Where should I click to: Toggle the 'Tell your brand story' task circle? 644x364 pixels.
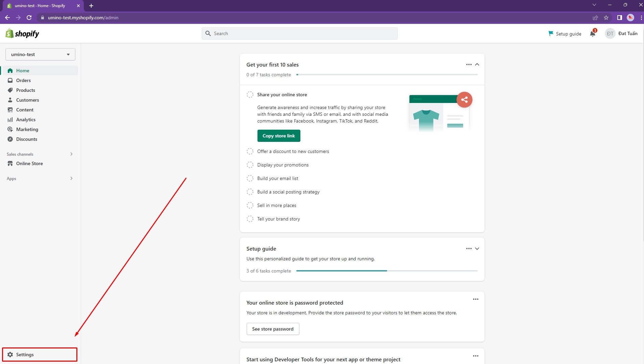coord(250,219)
